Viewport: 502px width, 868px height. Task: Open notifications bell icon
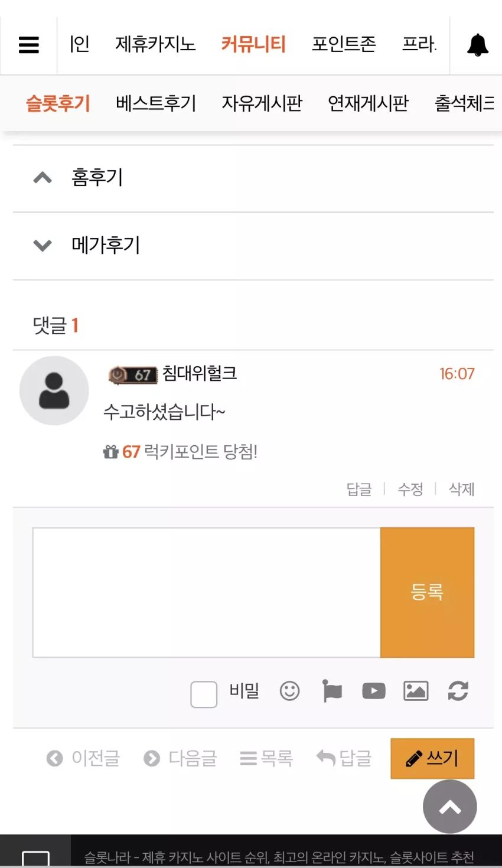click(x=478, y=45)
